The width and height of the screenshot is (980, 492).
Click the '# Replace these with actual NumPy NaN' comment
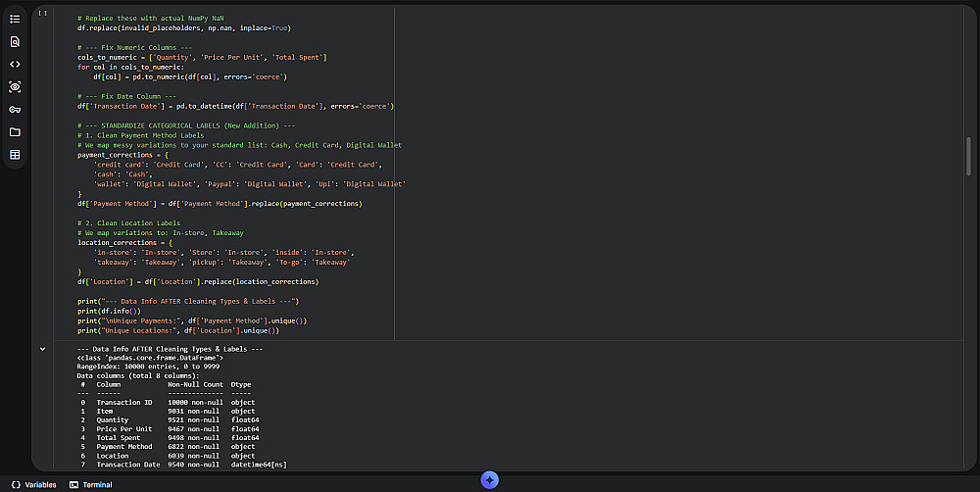click(x=151, y=18)
